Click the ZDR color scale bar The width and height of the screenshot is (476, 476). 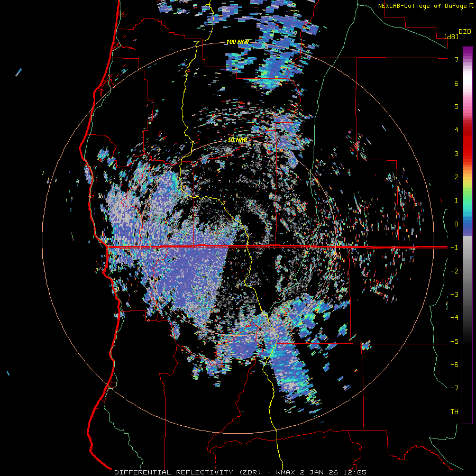coord(467,235)
